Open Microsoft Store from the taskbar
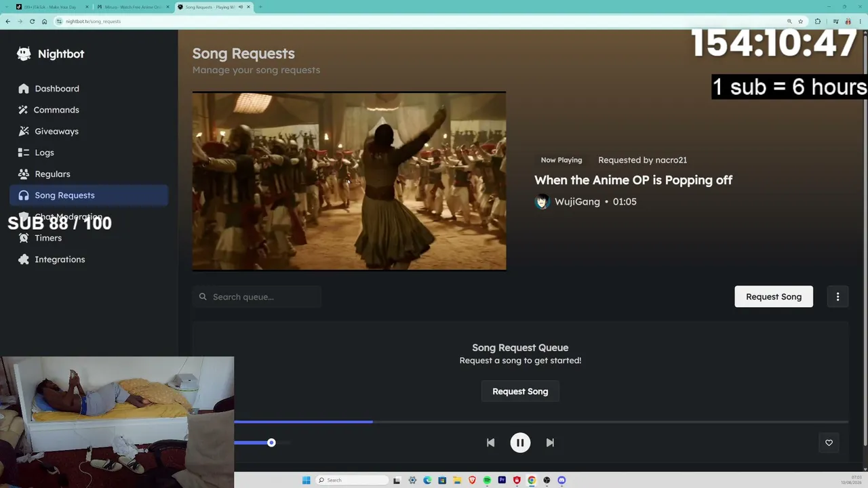Viewport: 868px width, 488px height. coord(442,480)
